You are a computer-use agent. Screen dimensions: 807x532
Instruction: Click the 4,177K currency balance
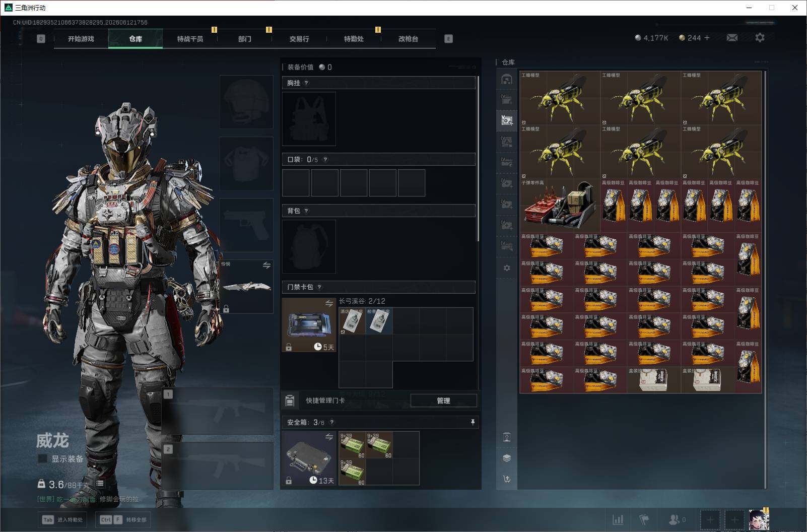tap(651, 38)
